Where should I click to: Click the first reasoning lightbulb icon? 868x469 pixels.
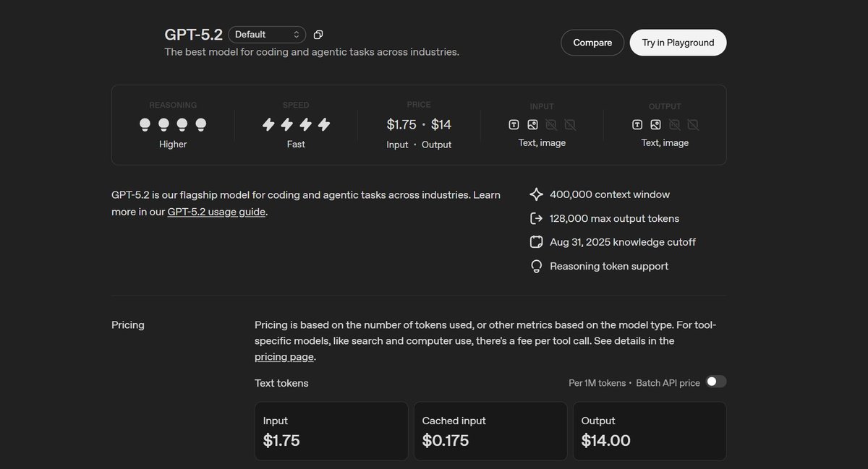pos(145,125)
